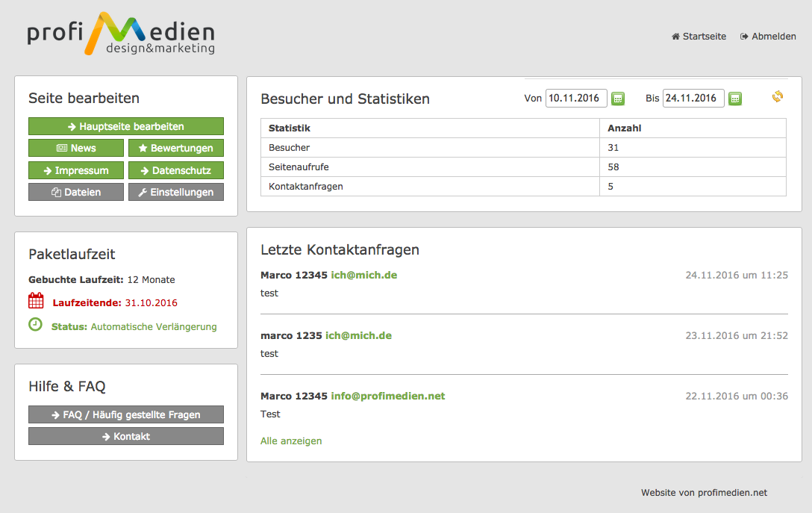The height and width of the screenshot is (513, 812).
Task: Click the info@profimedien.net email link
Action: pyautogui.click(x=388, y=396)
